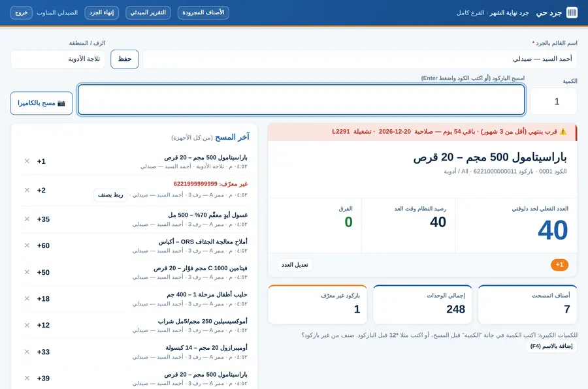Remove the أموكسيسيلين 250 scan row
Screen dimensions: 588x389
point(27,325)
